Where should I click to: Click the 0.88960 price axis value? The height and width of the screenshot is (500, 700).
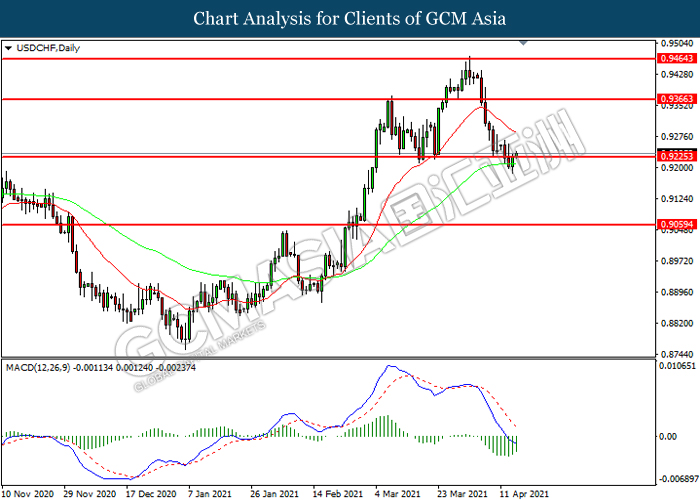(677, 292)
